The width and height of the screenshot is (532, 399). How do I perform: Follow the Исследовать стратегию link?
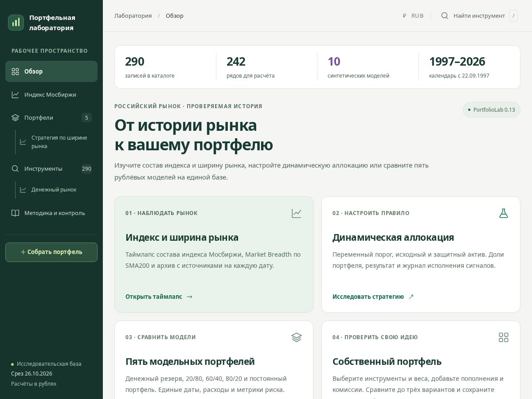(x=373, y=297)
